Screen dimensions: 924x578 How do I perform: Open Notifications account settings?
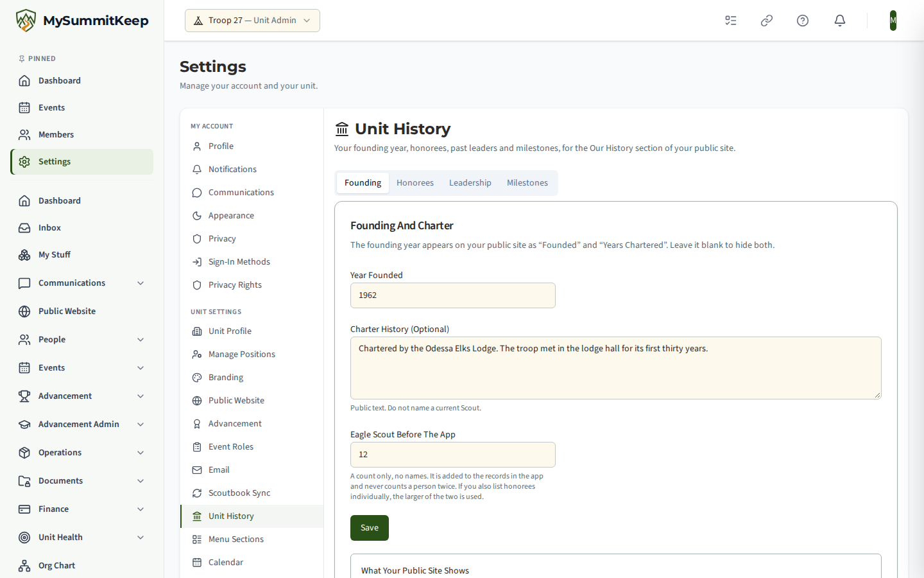point(252,170)
